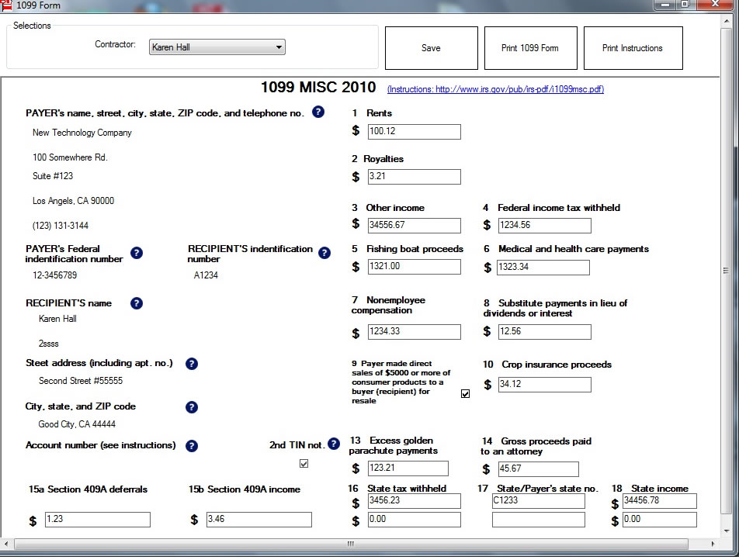Minimize the 1099 Form window
Image resolution: width=739 pixels, height=560 pixels.
tap(665, 4)
